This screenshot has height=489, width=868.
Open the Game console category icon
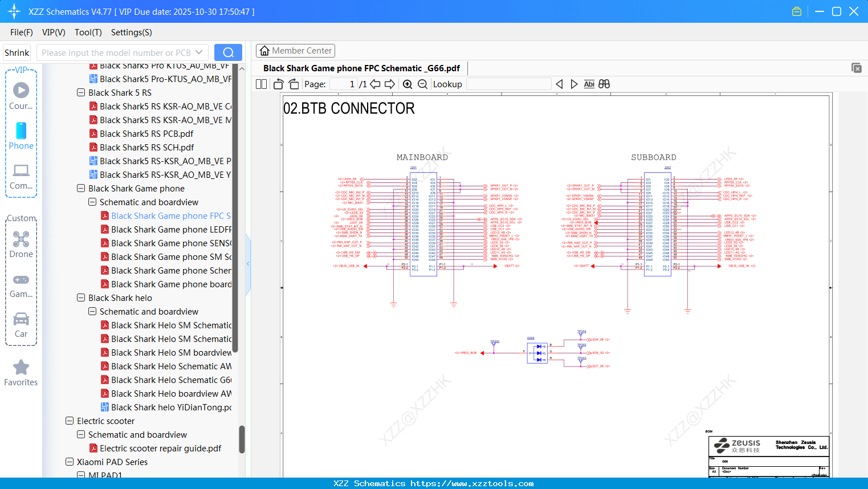tap(21, 279)
